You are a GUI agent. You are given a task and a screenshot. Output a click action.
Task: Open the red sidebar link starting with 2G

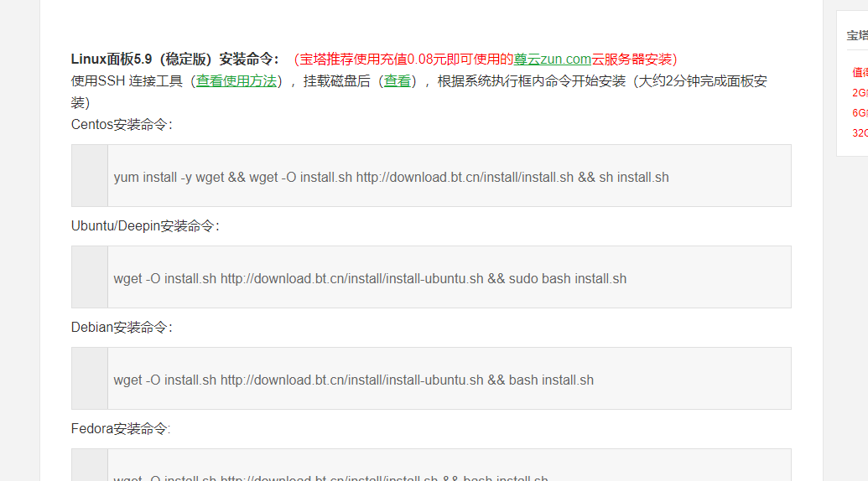[860, 92]
